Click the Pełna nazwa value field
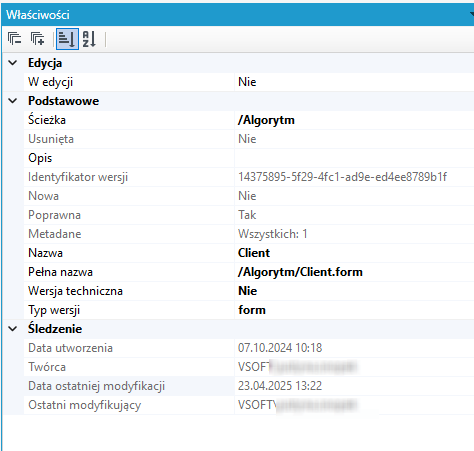This screenshot has height=451, width=474. tap(354, 272)
